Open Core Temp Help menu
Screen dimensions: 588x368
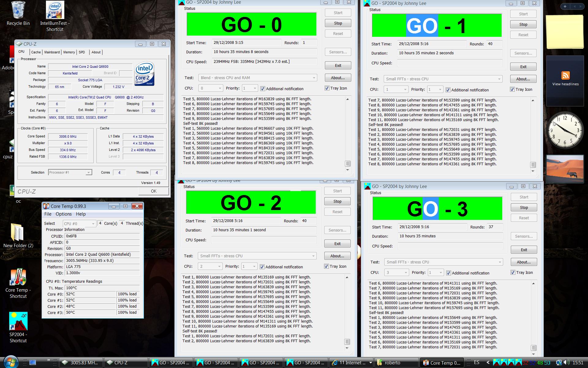[81, 214]
